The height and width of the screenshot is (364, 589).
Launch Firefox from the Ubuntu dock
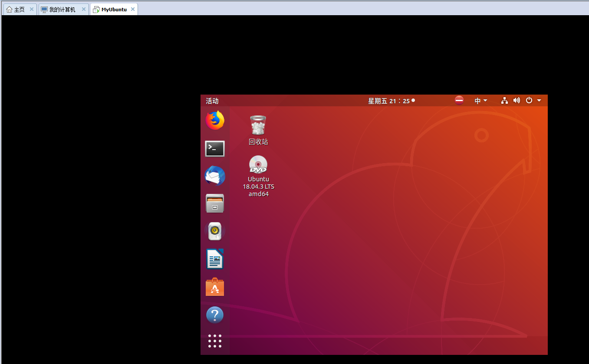[215, 120]
